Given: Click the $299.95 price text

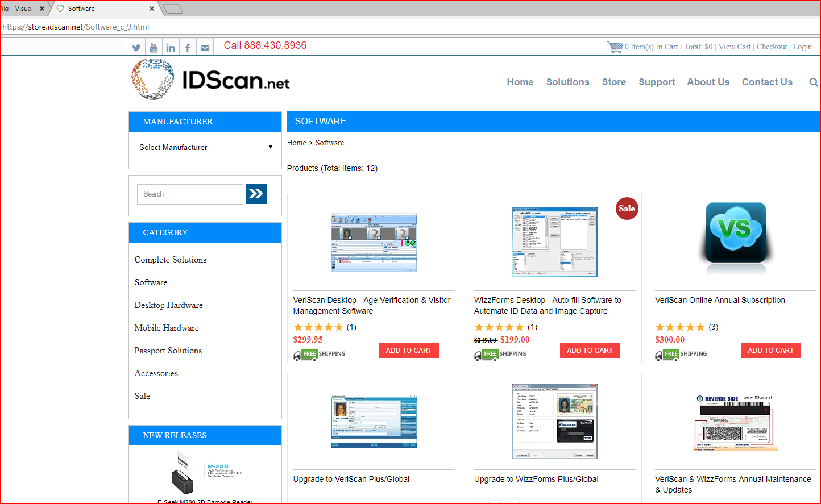Looking at the screenshot, I should click(x=308, y=340).
